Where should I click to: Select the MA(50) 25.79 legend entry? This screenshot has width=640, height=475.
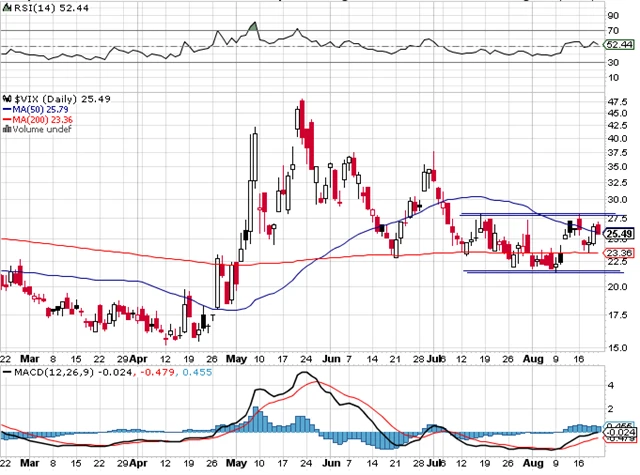click(40, 109)
